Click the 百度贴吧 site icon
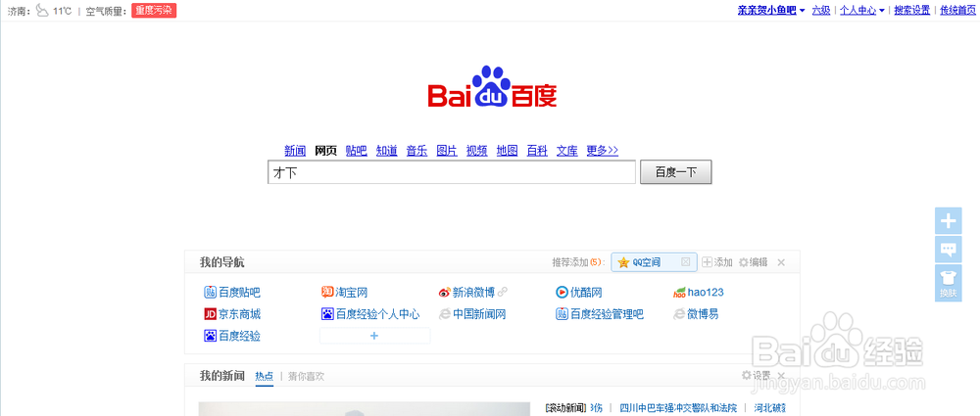 210,292
